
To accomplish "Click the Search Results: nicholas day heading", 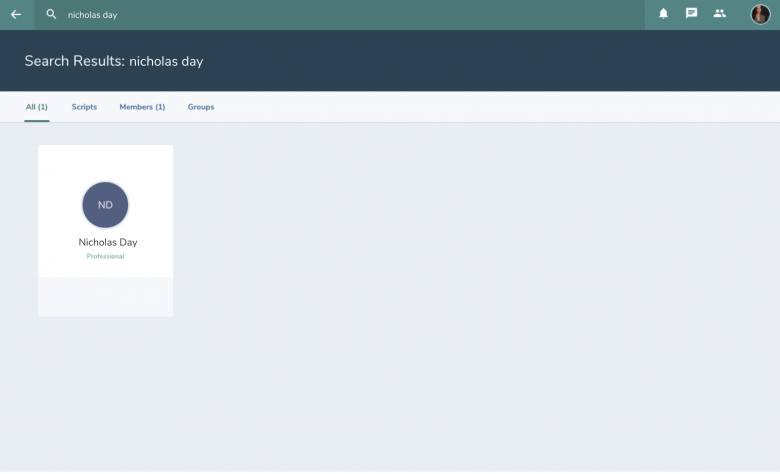I will click(114, 61).
